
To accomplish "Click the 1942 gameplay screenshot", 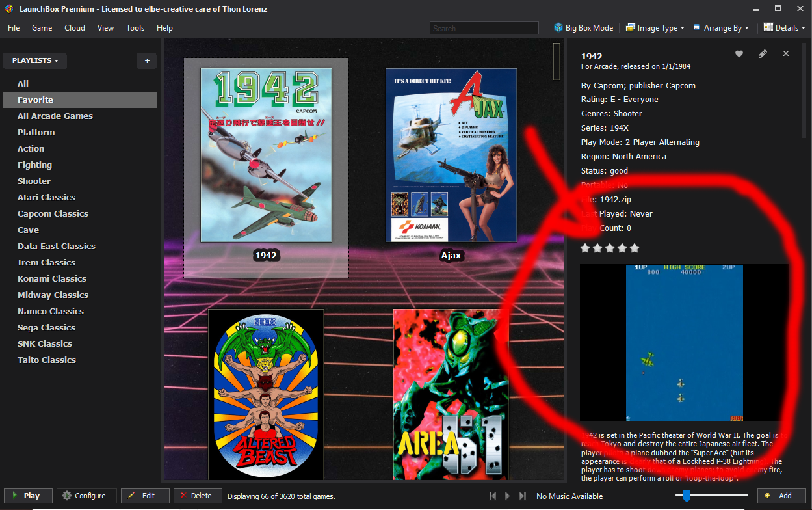I will (x=685, y=343).
